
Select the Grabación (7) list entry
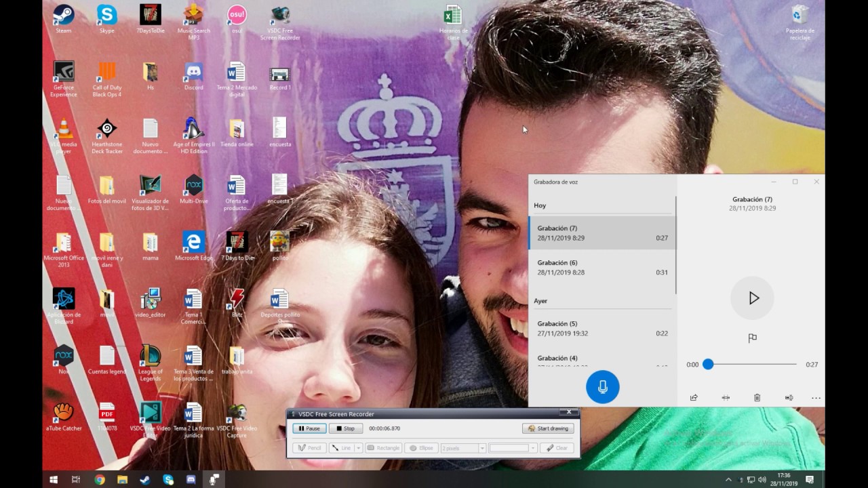click(602, 233)
